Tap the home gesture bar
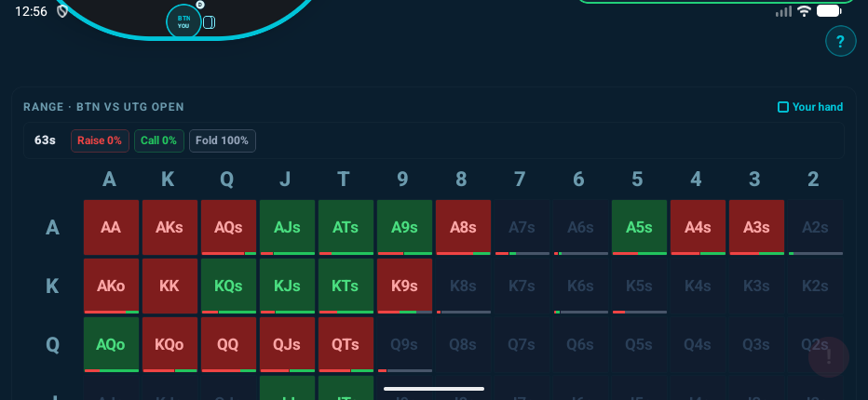This screenshot has width=868, height=400. tap(434, 389)
